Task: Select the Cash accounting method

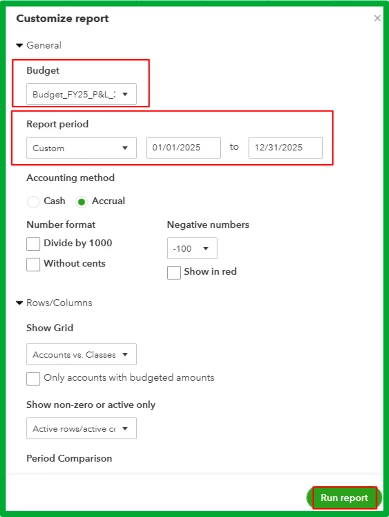Action: [x=33, y=201]
